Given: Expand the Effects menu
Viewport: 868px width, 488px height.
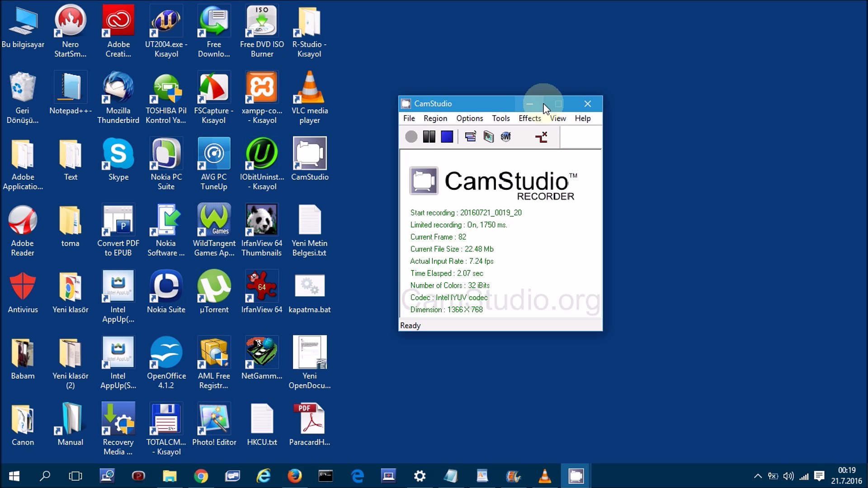Looking at the screenshot, I should tap(529, 118).
